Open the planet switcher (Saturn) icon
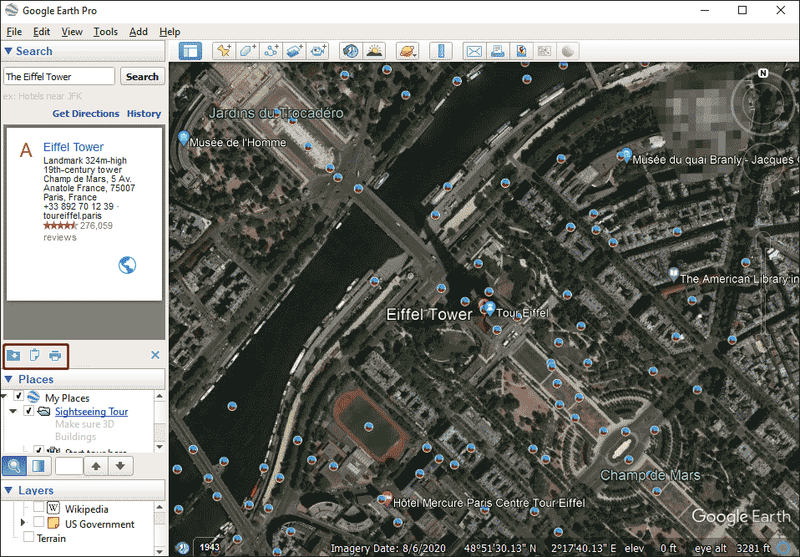Image resolution: width=800 pixels, height=557 pixels. (x=408, y=51)
